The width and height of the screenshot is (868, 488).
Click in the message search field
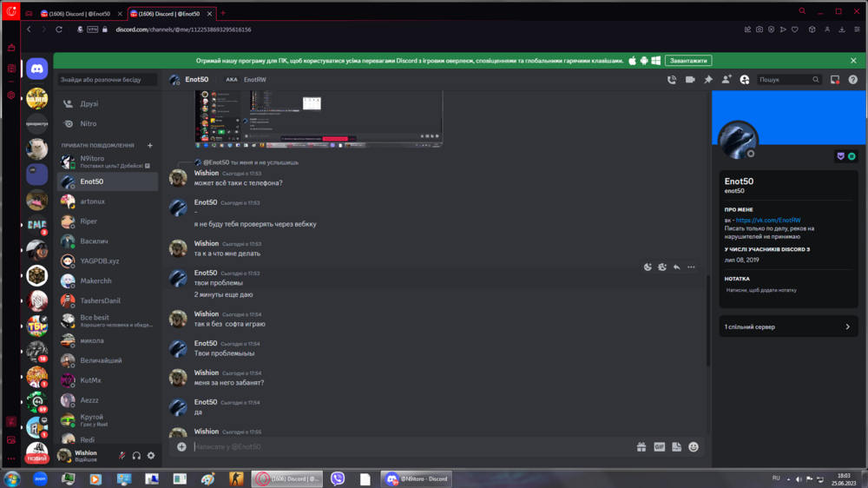[788, 80]
